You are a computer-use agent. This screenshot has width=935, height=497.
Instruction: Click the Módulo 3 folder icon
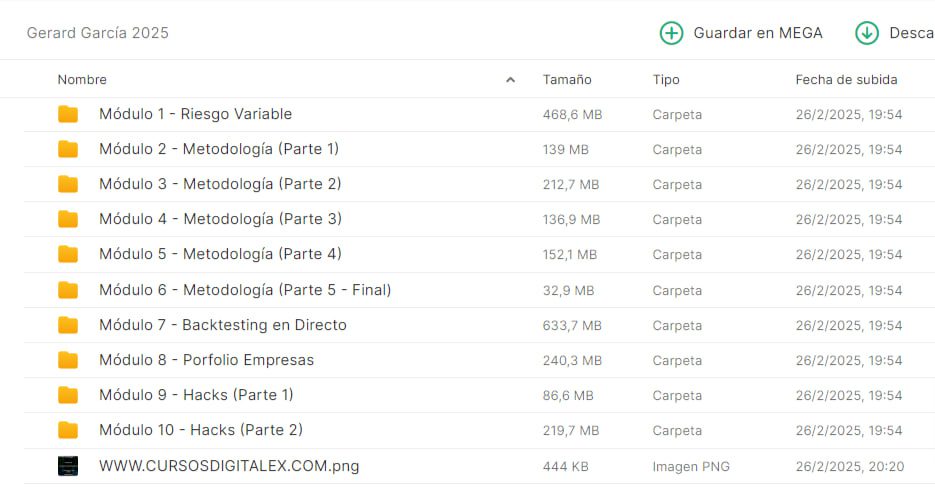coord(68,184)
